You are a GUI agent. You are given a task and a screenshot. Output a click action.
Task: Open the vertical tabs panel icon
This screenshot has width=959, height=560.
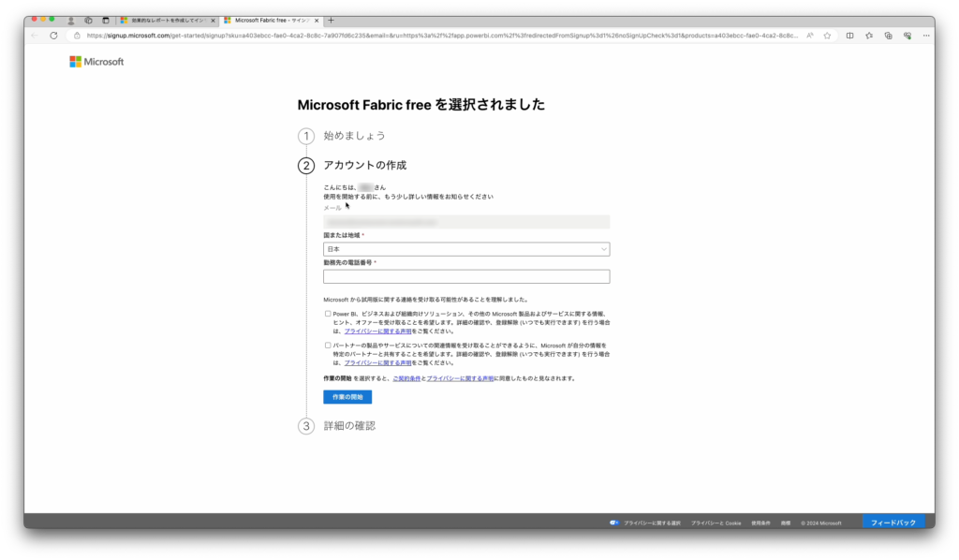click(x=105, y=20)
